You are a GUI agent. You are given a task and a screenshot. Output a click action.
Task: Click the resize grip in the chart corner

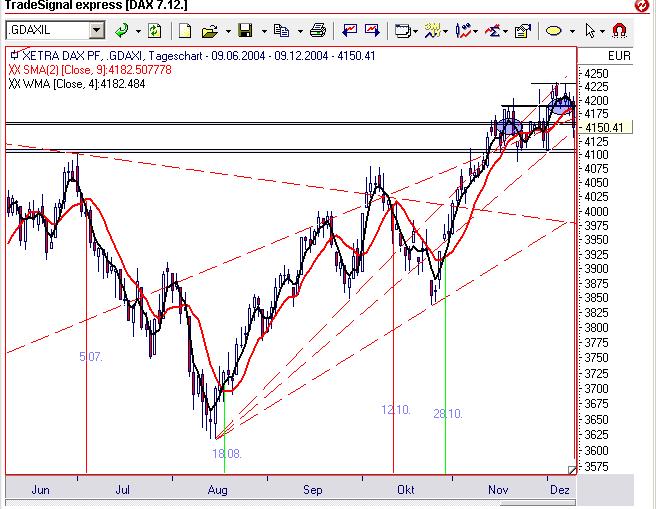coord(572,470)
